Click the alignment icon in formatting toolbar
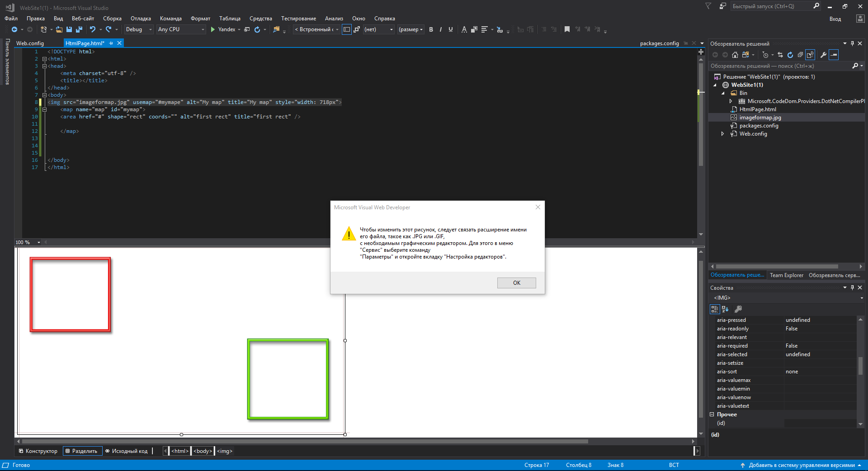The width and height of the screenshot is (868, 471). (x=485, y=29)
